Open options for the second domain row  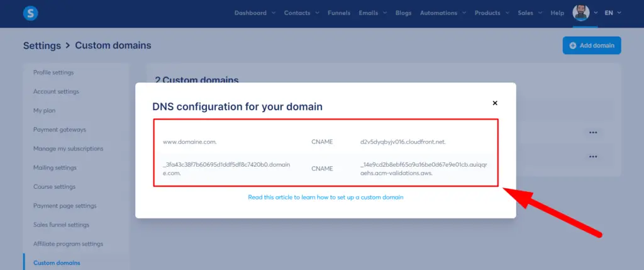pyautogui.click(x=592, y=157)
